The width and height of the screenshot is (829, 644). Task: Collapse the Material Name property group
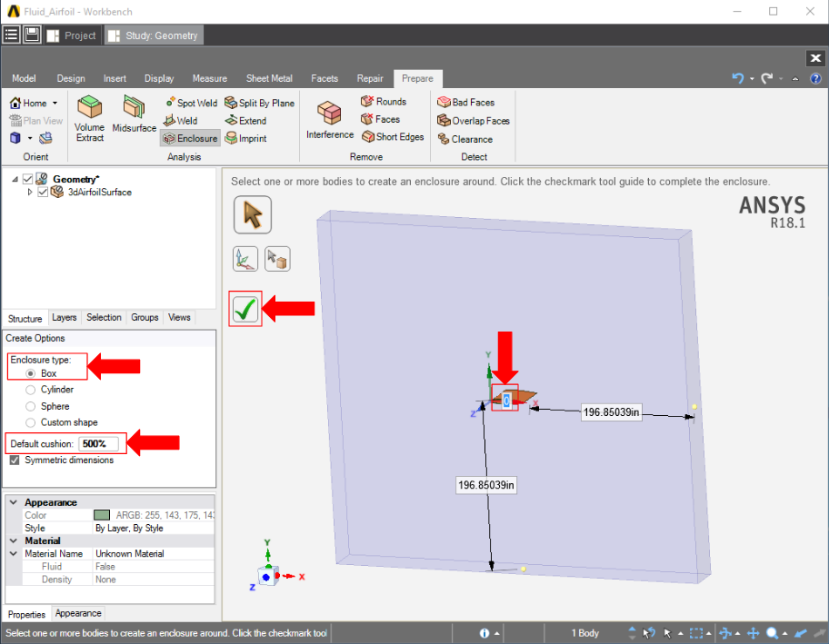pos(14,554)
